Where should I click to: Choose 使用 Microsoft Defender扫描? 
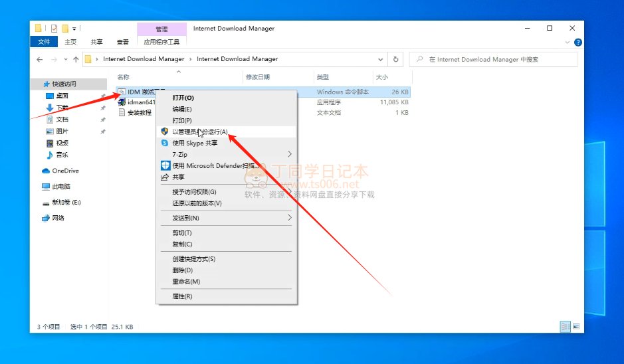[x=227, y=166]
